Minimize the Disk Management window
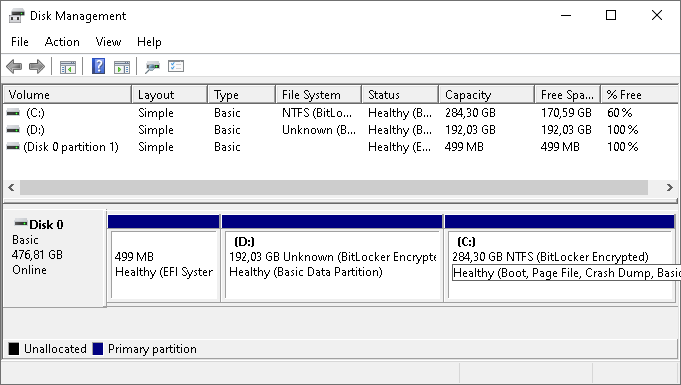Screen dimensions: 681x385 click(x=565, y=15)
